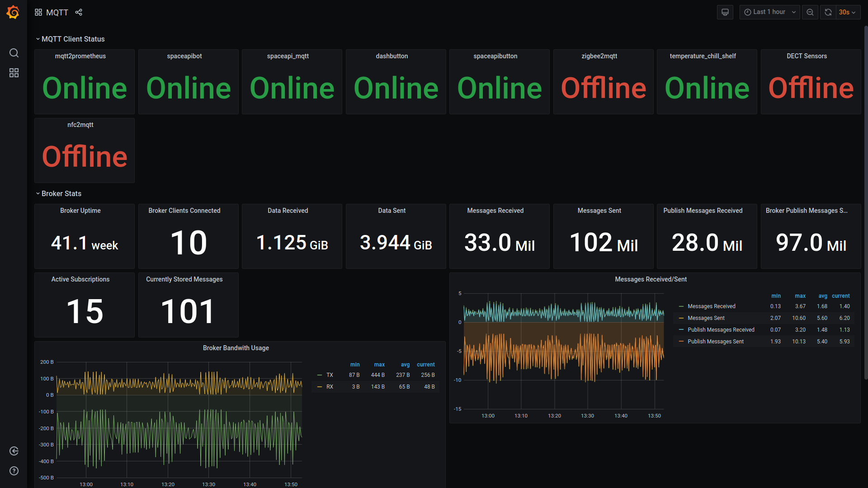Toggle the TX series in legend

330,375
